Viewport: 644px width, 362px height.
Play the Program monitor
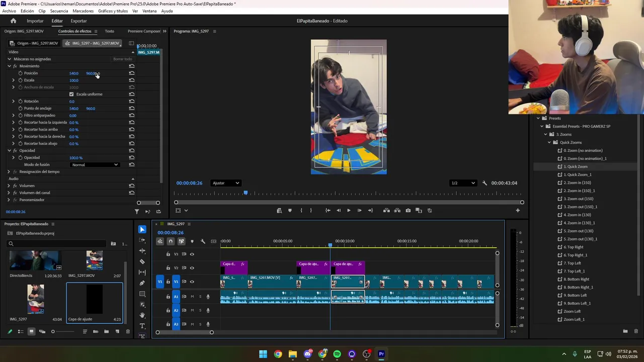(349, 211)
